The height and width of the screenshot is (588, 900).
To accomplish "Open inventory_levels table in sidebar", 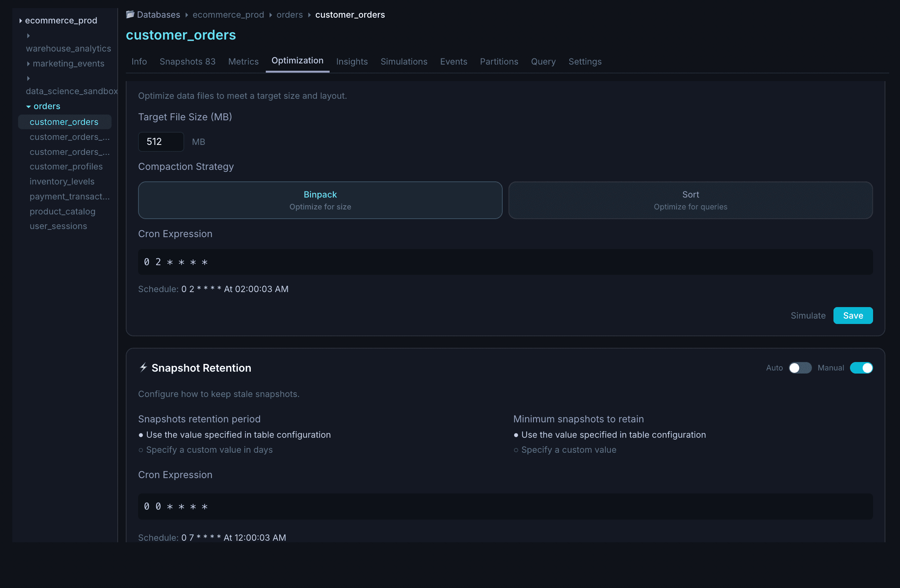I will click(62, 181).
